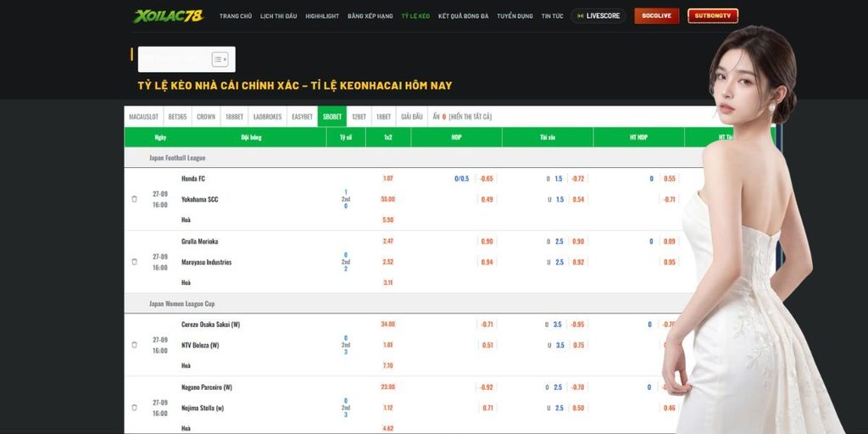Switch to the 12BET tab
868x434 pixels.
[359, 117]
